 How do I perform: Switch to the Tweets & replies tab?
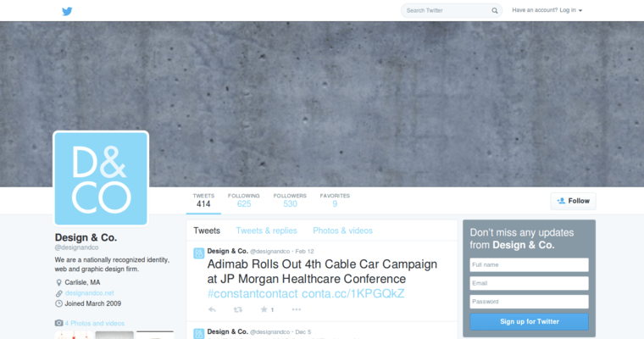pyautogui.click(x=266, y=231)
